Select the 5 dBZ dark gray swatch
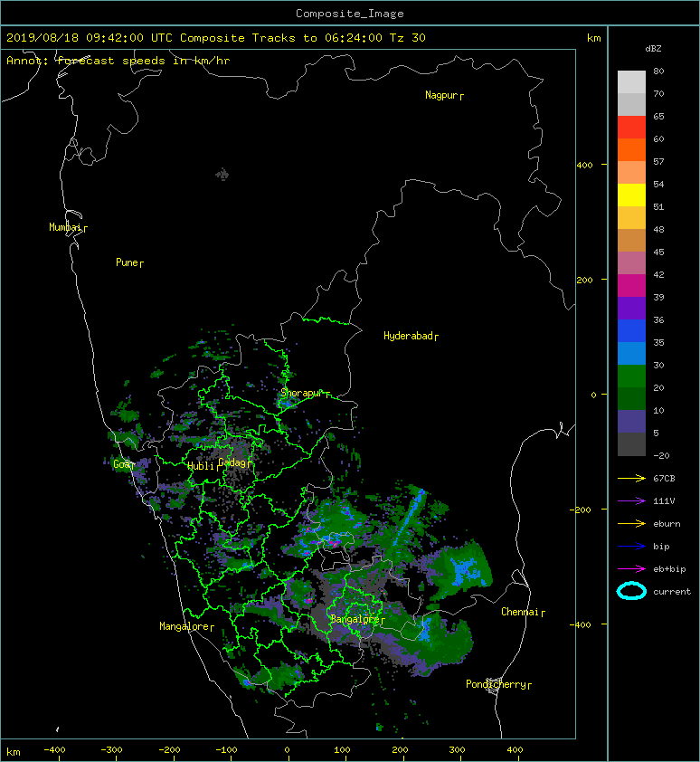 [x=631, y=443]
